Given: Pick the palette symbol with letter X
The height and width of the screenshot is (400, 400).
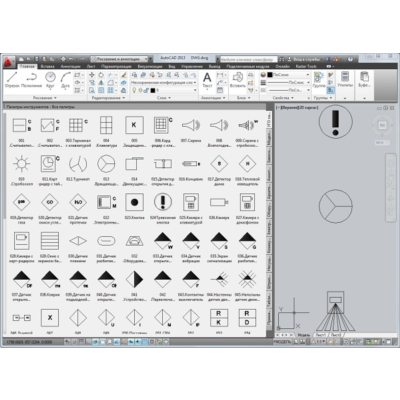Looking at the screenshot, I should pos(50,318).
